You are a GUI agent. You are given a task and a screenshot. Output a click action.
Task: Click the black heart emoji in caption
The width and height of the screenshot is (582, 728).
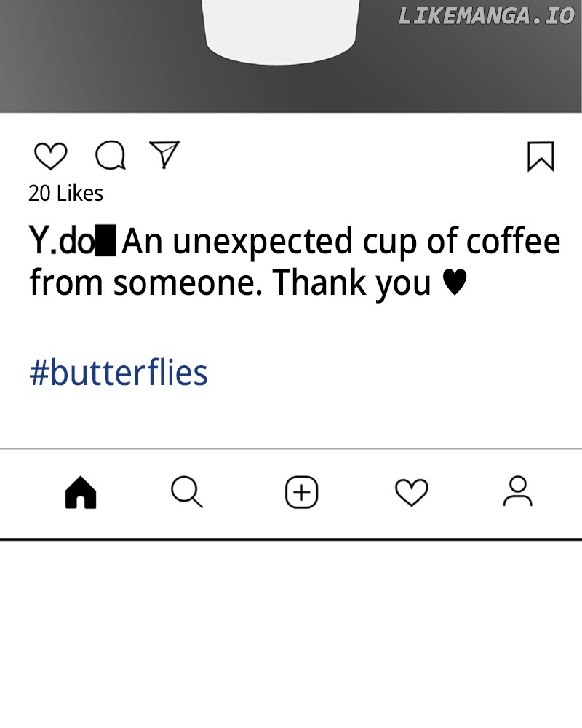[455, 282]
